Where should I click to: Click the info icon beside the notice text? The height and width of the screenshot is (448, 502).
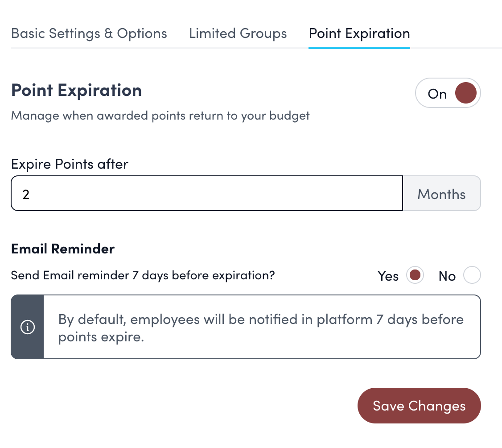click(x=27, y=327)
